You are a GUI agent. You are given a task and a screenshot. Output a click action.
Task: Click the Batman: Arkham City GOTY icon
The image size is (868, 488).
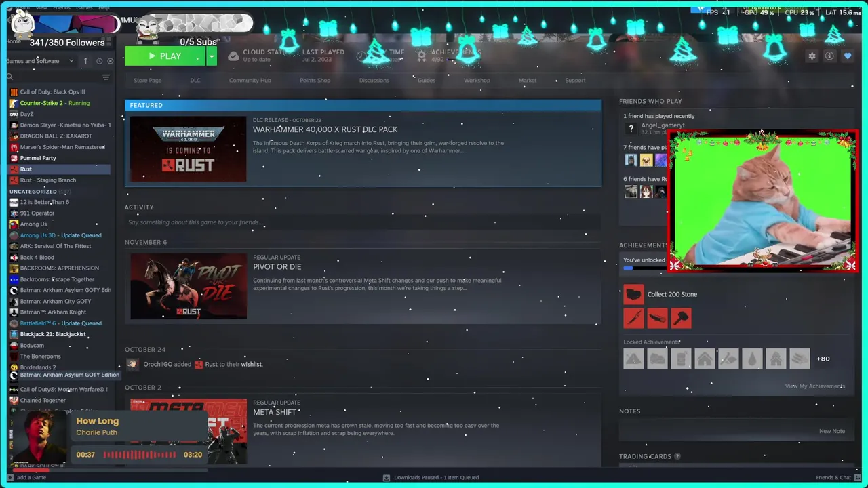click(x=14, y=302)
